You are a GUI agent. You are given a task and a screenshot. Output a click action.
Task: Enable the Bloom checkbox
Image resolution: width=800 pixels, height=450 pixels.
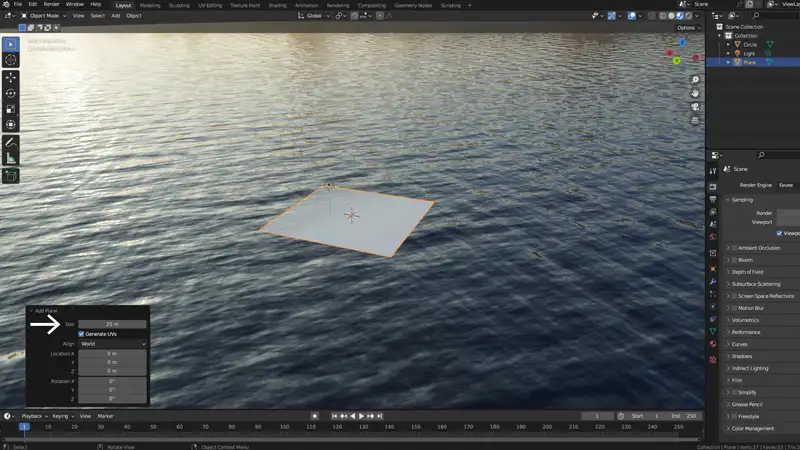click(x=734, y=259)
